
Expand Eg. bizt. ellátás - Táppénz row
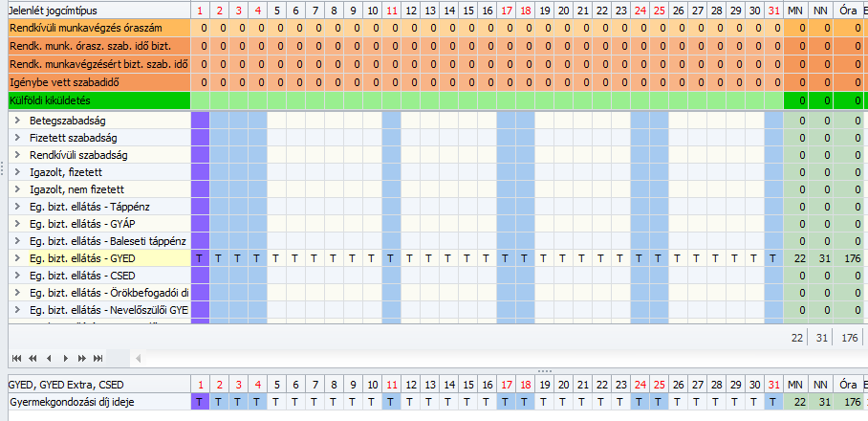click(17, 207)
